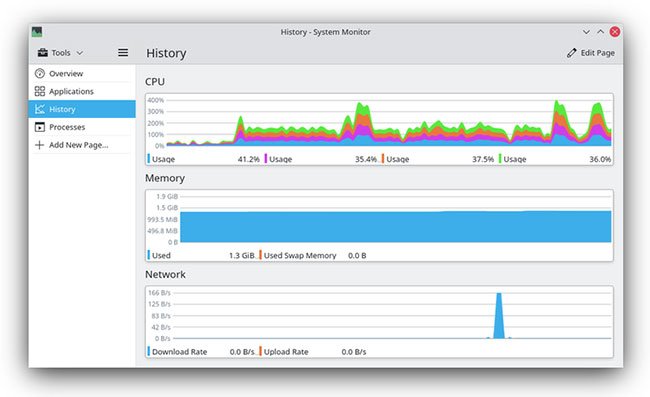
Task: Click the 36.0% usage value
Action: click(600, 159)
